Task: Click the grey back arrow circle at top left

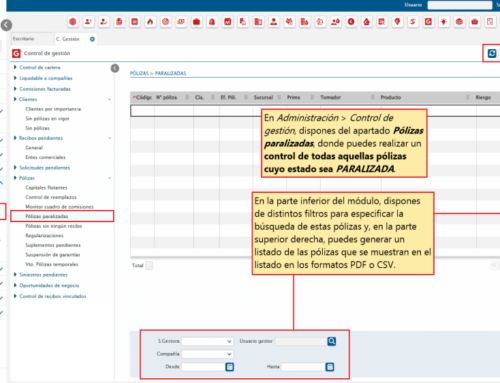Action: pyautogui.click(x=6, y=25)
